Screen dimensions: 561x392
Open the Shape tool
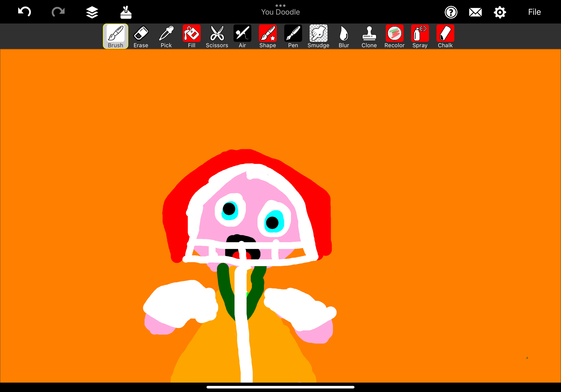coord(268,36)
